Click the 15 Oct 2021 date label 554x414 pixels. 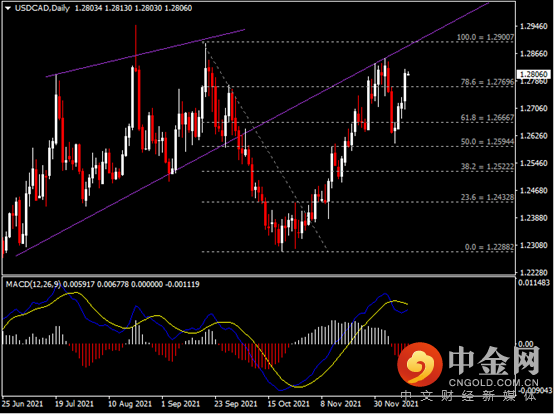point(288,404)
